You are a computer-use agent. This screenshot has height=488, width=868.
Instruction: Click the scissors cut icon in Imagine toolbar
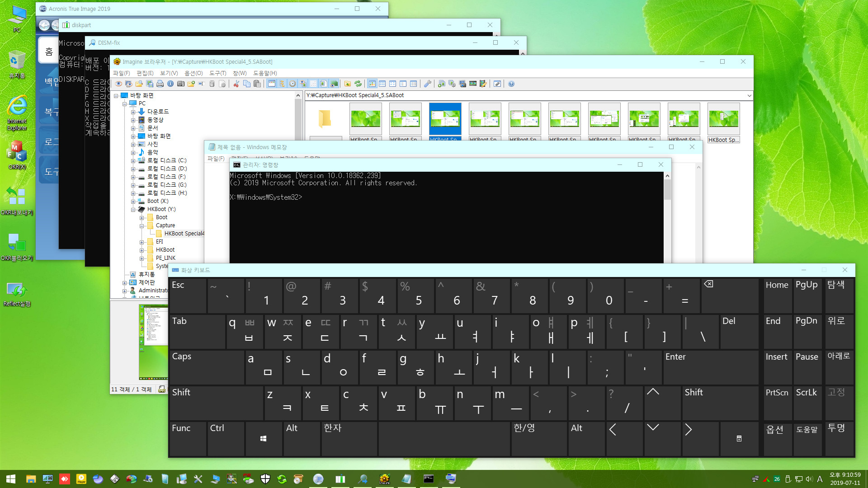236,84
